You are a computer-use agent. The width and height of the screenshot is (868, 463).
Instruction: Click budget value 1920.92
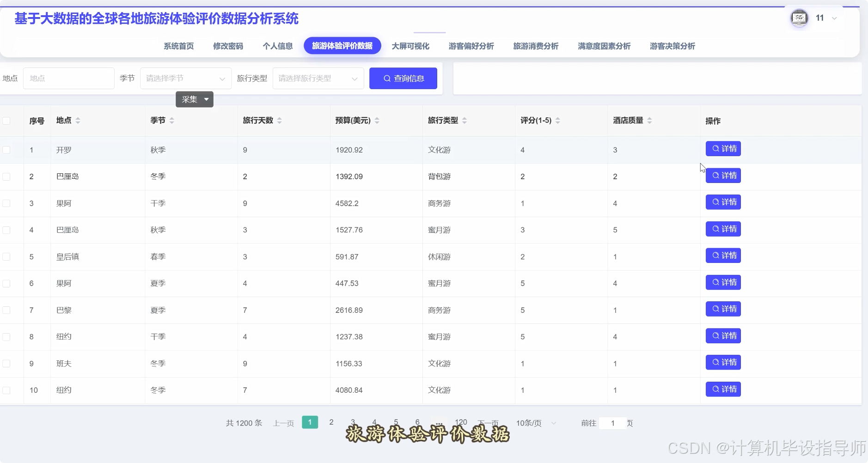(x=349, y=150)
